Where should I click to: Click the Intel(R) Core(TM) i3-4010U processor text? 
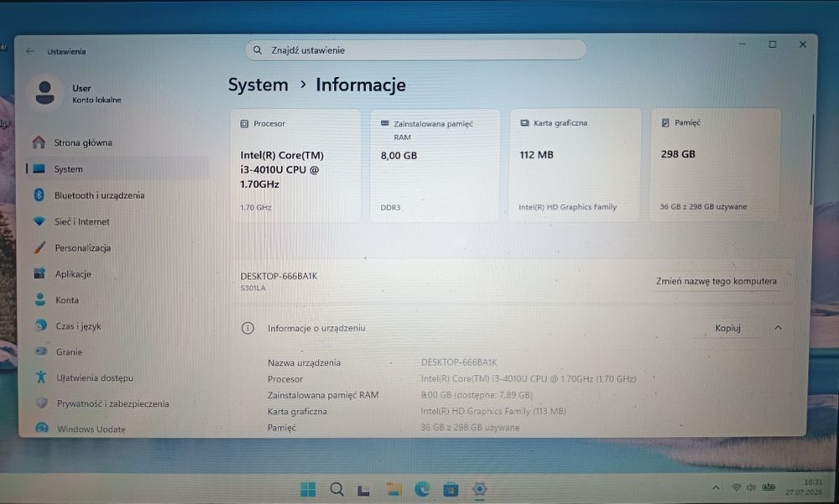[282, 169]
